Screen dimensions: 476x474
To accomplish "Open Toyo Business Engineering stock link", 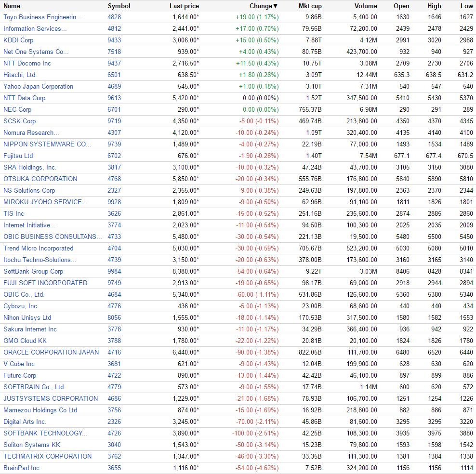I will 42,17.
